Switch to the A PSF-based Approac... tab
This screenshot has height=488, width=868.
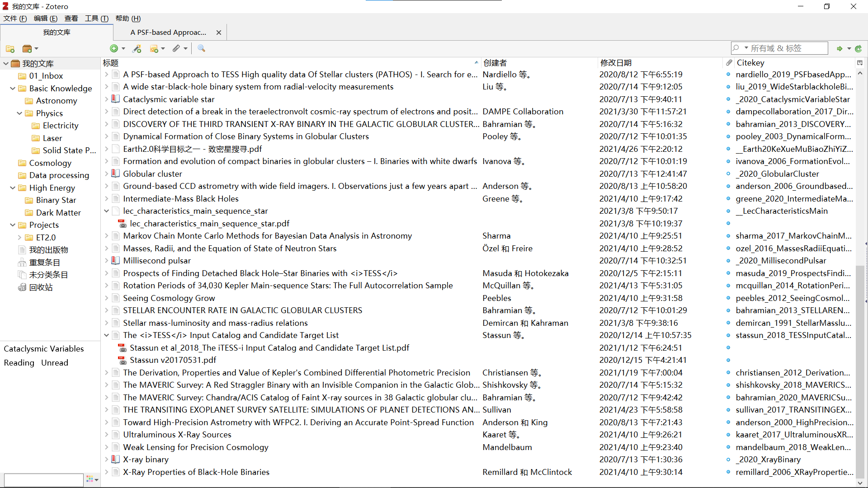click(x=168, y=33)
